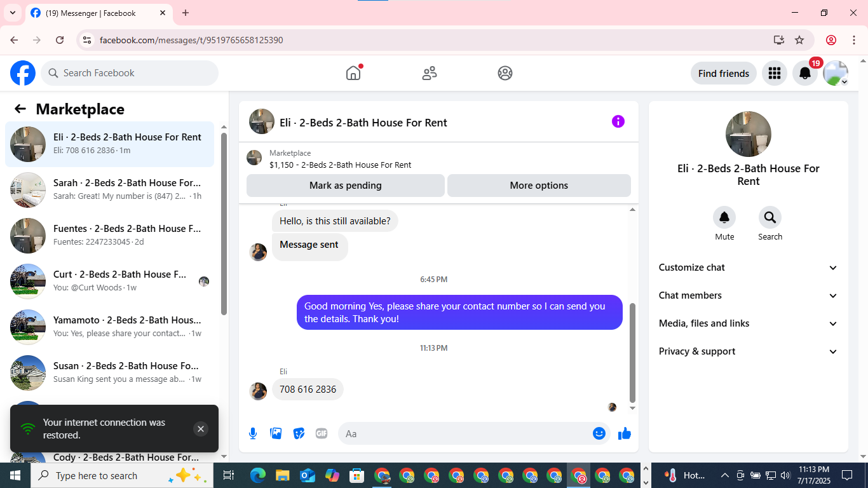Click the attach photo icon
This screenshot has width=868, height=488.
click(276, 433)
